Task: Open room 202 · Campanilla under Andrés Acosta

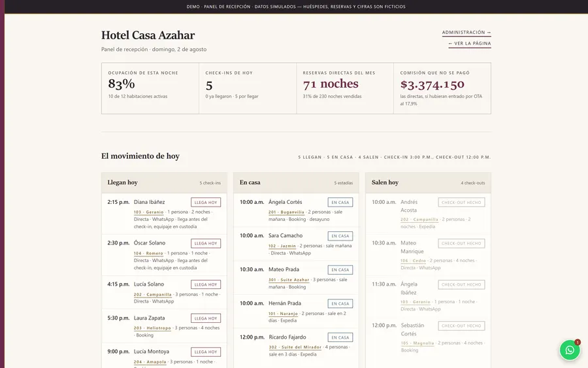Action: 419,220
